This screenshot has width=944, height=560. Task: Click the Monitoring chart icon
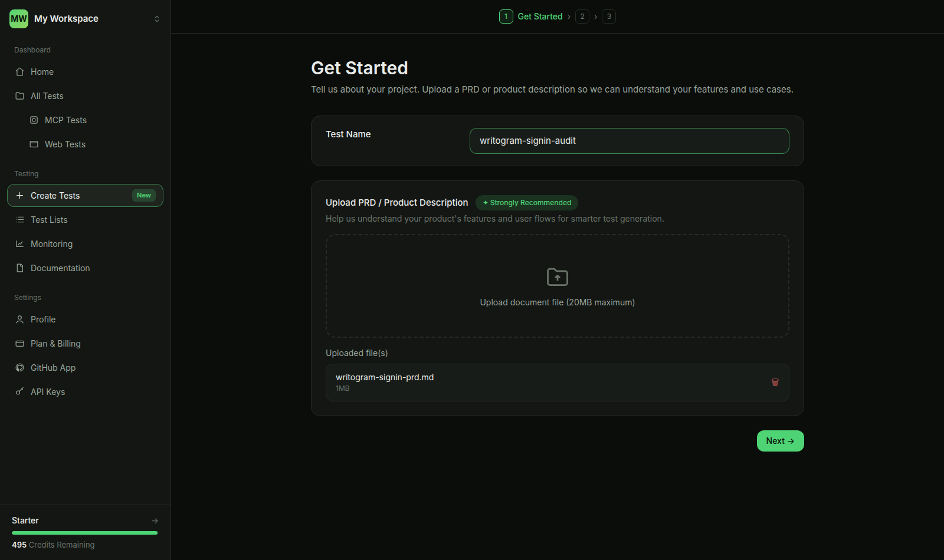[19, 244]
